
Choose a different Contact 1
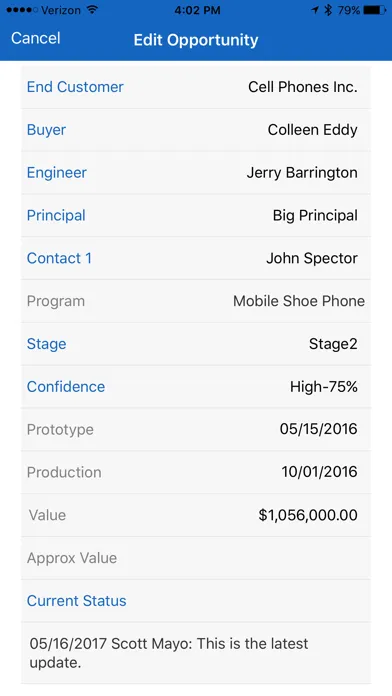196,258
